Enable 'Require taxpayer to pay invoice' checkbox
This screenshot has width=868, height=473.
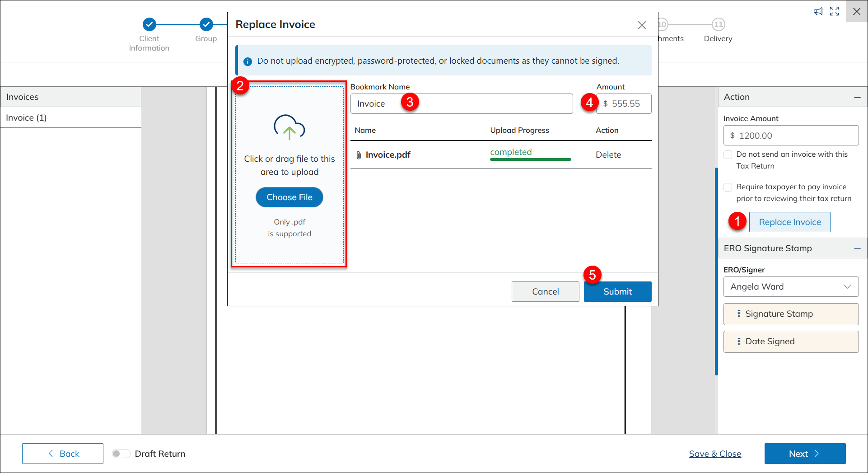point(728,187)
